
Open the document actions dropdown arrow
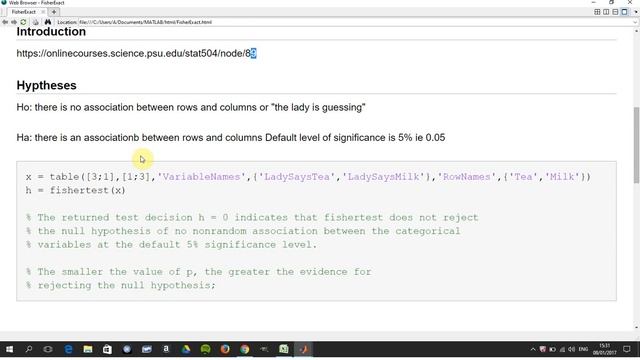pyautogui.click(x=636, y=12)
